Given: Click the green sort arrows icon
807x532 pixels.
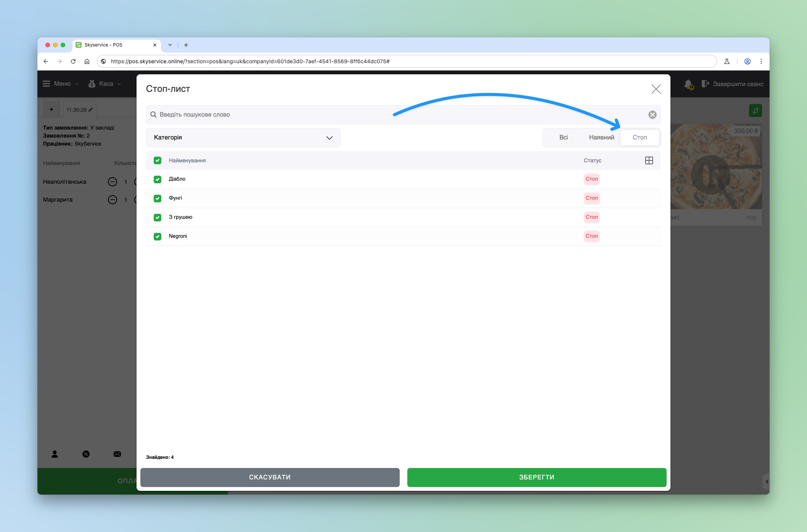Looking at the screenshot, I should (x=755, y=111).
